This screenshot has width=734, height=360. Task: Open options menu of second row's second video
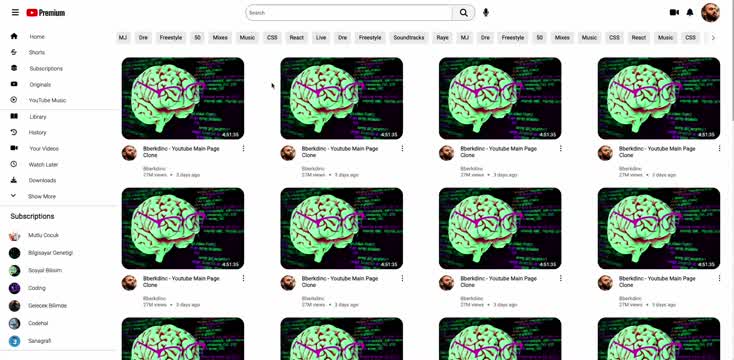click(402, 278)
